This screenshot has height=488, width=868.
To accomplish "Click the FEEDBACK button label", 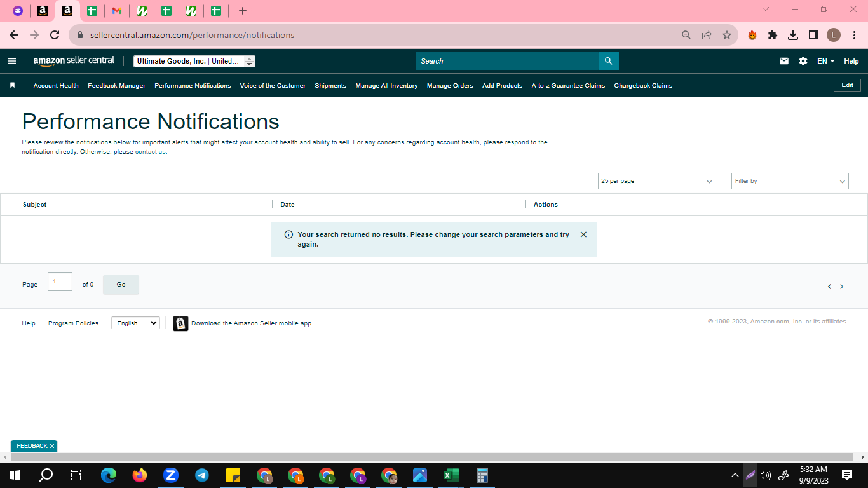I will point(32,446).
